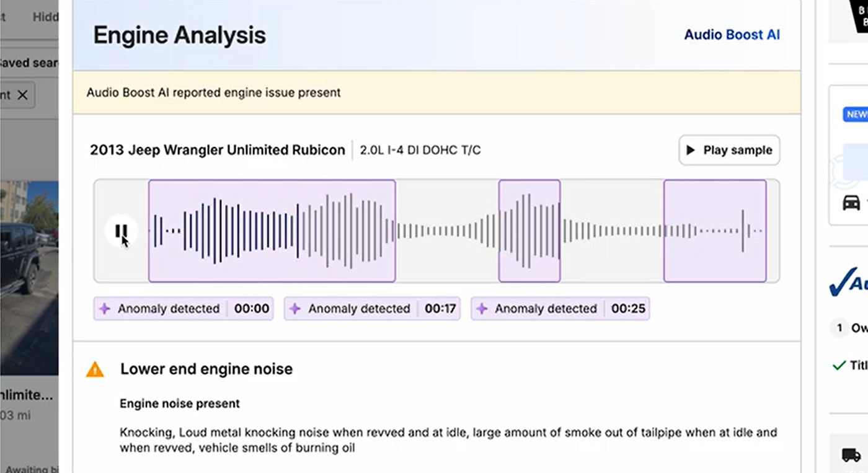Click the Play sample button

729,150
